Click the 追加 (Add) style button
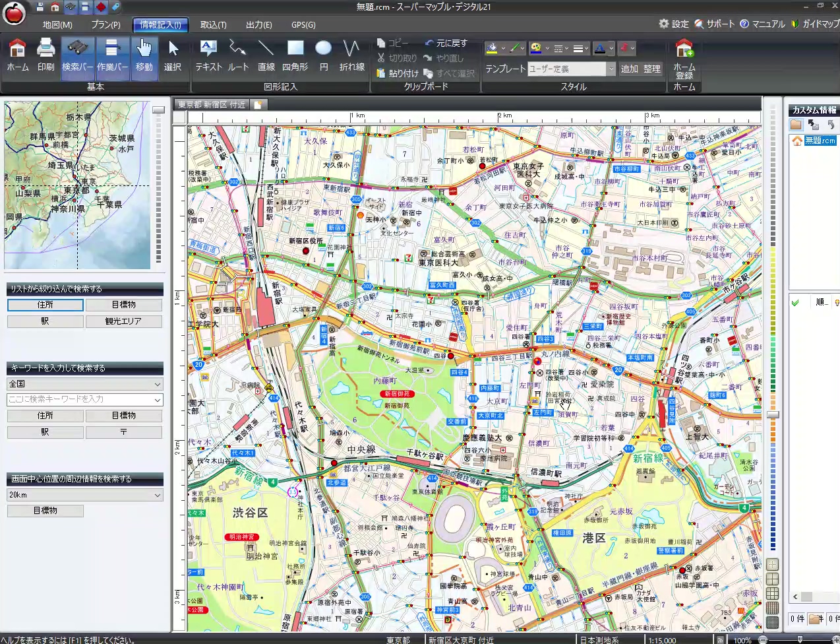This screenshot has width=840, height=644. [630, 69]
